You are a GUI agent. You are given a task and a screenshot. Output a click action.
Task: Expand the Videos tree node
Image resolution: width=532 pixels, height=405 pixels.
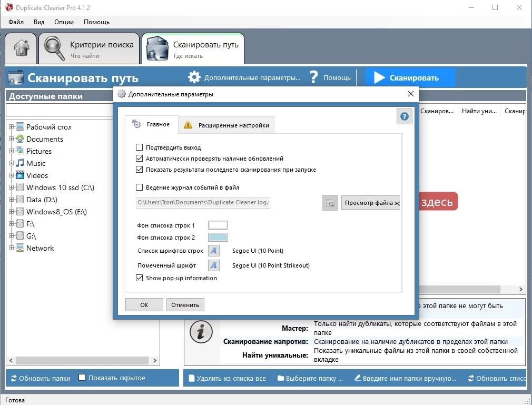point(11,175)
